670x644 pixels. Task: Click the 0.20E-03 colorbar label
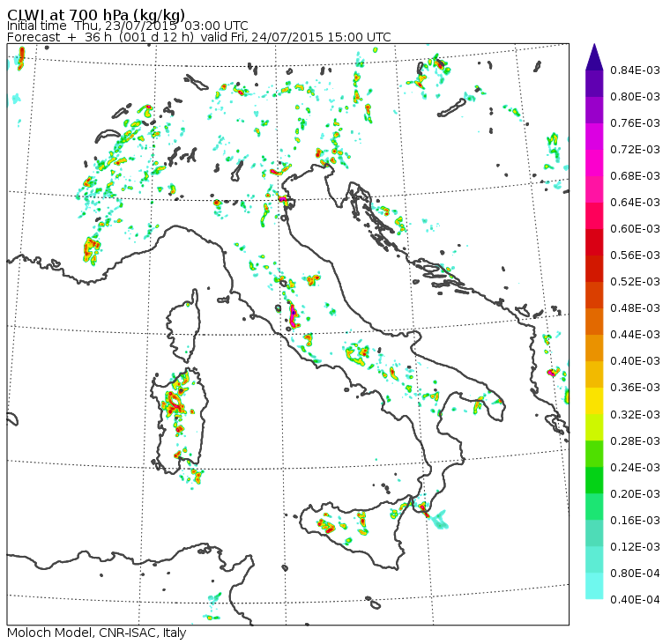[x=635, y=494]
